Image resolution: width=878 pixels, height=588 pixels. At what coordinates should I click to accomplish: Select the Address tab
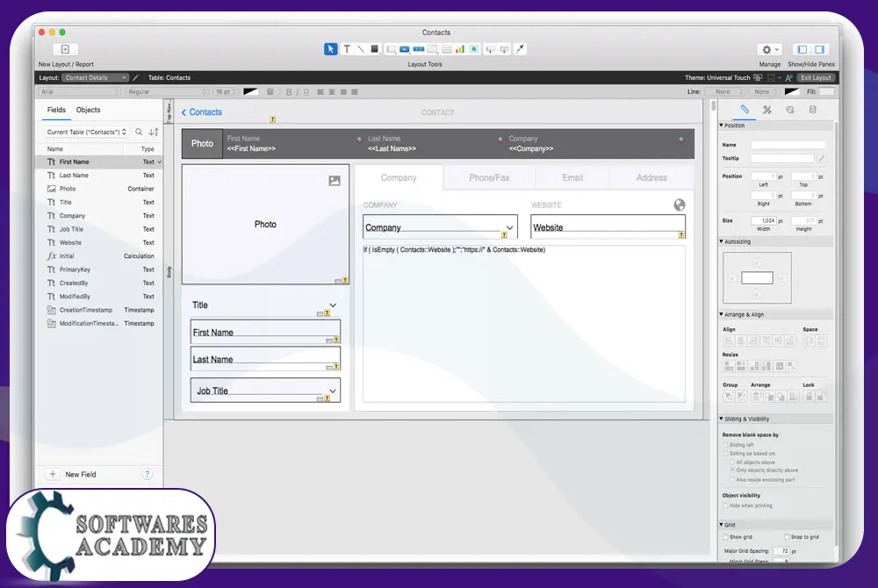(651, 177)
